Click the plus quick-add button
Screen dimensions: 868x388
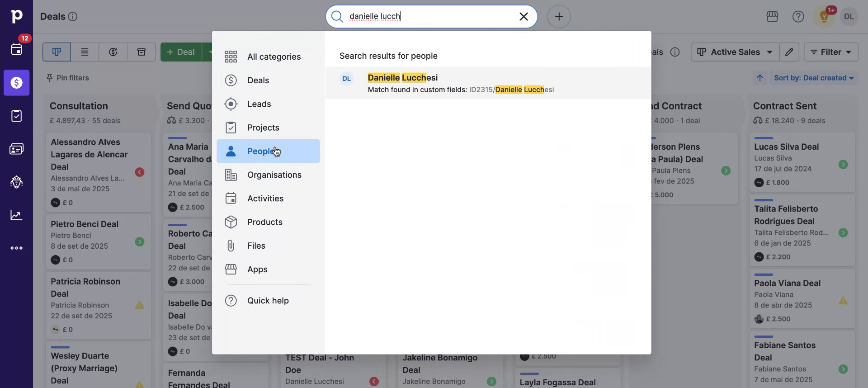pos(559,17)
